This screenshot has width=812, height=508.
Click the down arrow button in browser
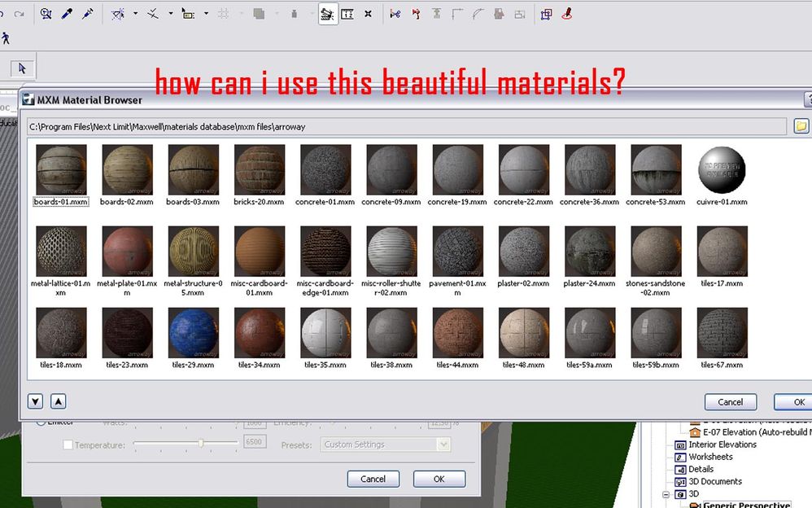(x=35, y=401)
